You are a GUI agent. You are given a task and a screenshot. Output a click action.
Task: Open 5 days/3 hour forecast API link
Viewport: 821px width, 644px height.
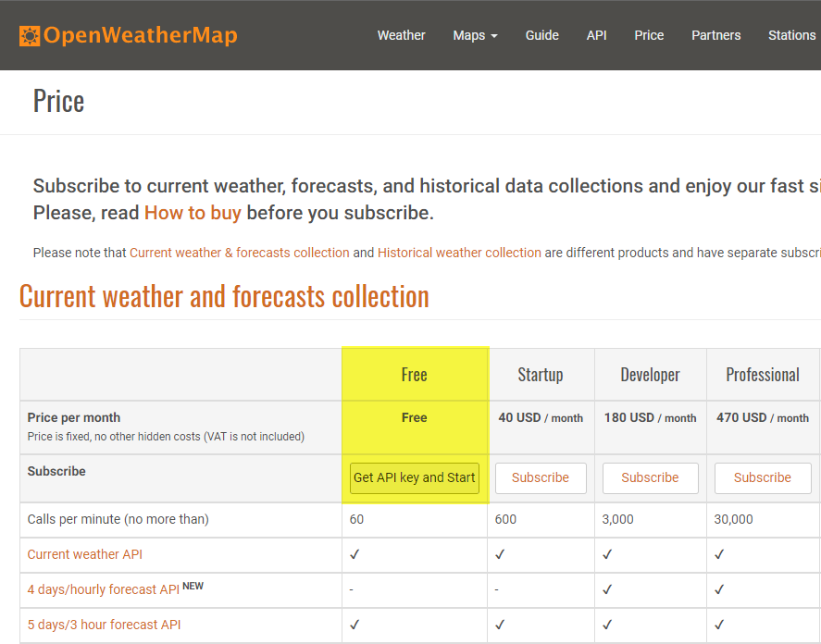coord(104,625)
